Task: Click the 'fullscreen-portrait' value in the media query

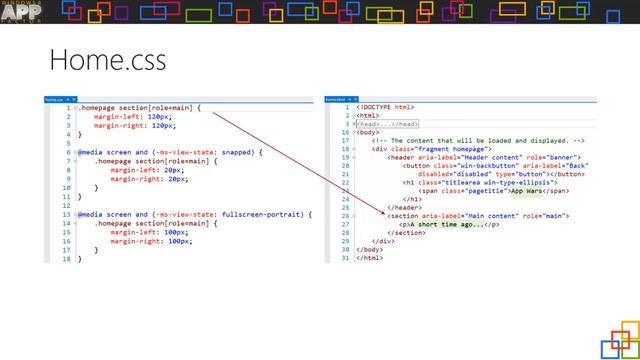Action: point(262,215)
